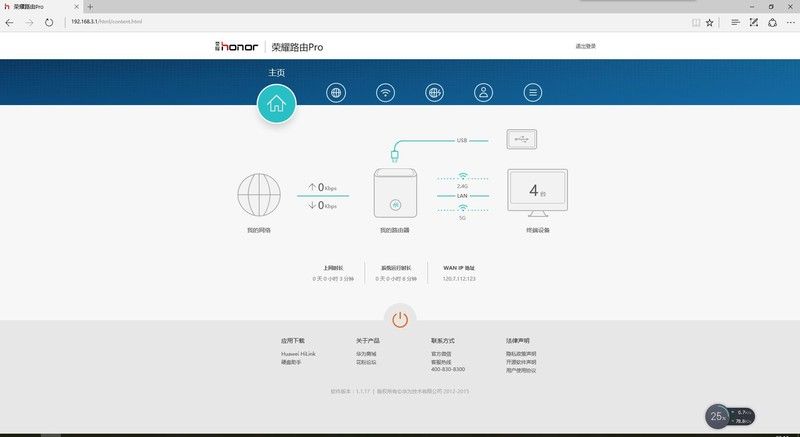
Task: Click the 应用下载 footer heading
Action: click(292, 341)
